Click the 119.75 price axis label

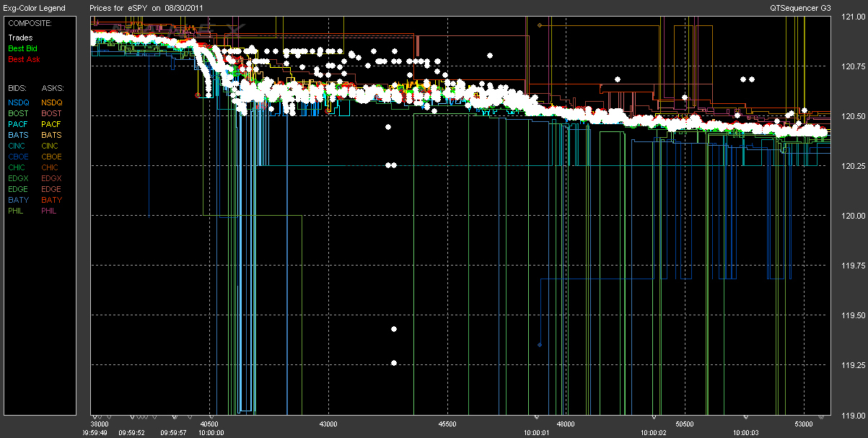coord(853,266)
